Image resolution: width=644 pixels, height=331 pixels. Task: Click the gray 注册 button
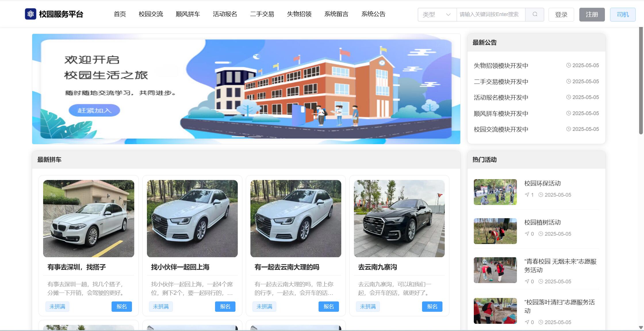pyautogui.click(x=592, y=15)
